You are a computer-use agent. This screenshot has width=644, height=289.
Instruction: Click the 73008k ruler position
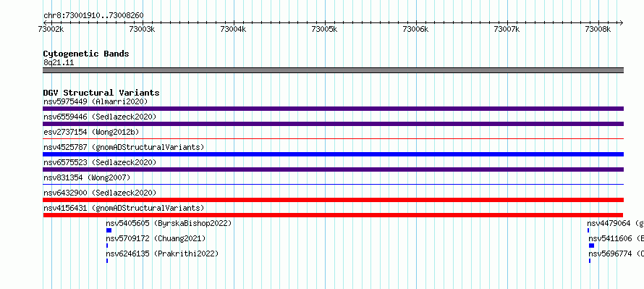pyautogui.click(x=598, y=29)
